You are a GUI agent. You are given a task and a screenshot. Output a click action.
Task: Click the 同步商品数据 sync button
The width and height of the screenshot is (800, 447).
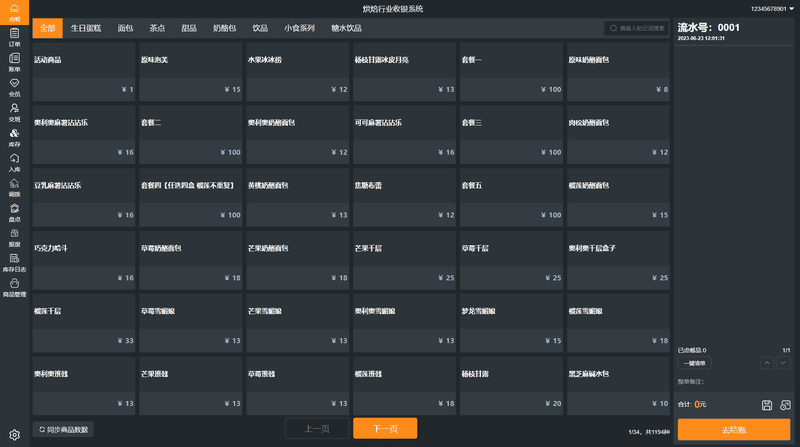point(64,429)
